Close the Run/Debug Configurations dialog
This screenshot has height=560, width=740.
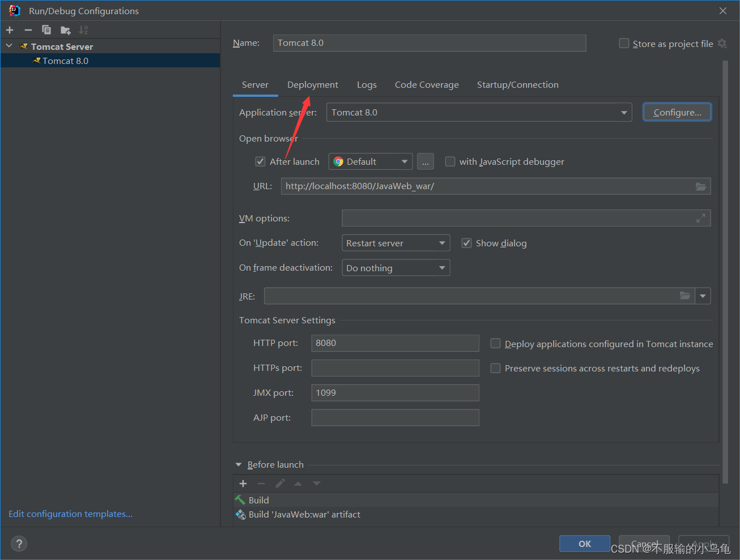723,11
